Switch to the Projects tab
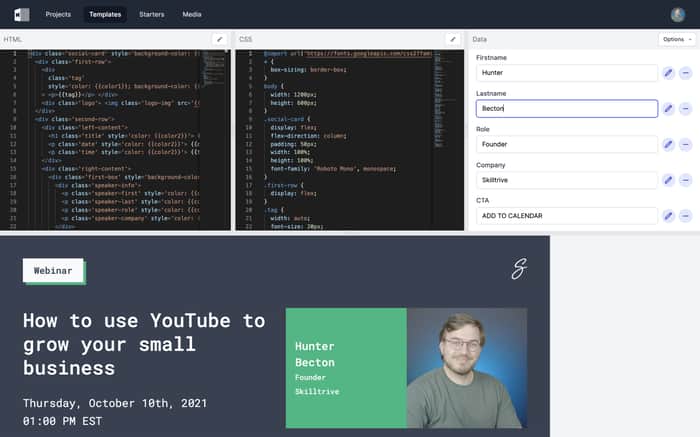Image resolution: width=700 pixels, height=437 pixels. click(58, 14)
